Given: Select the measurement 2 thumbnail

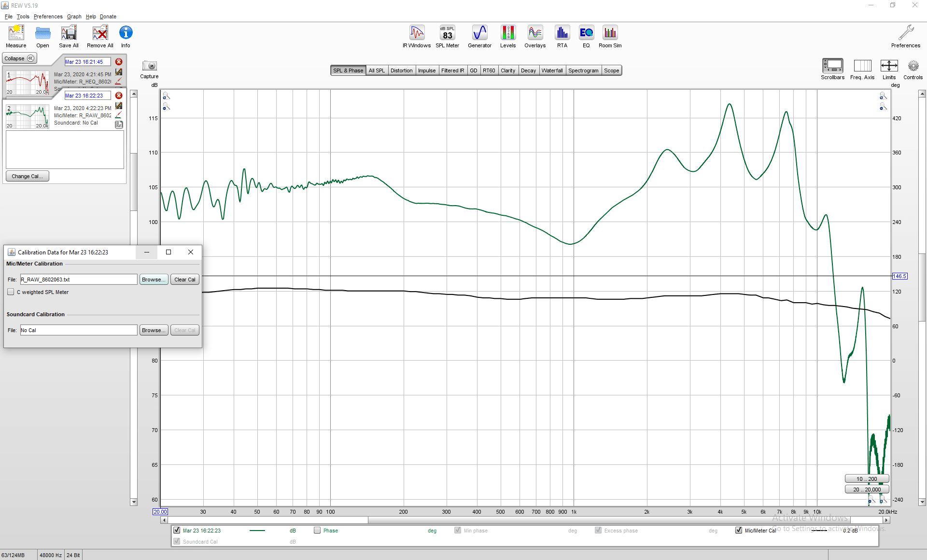Looking at the screenshot, I should coord(28,116).
